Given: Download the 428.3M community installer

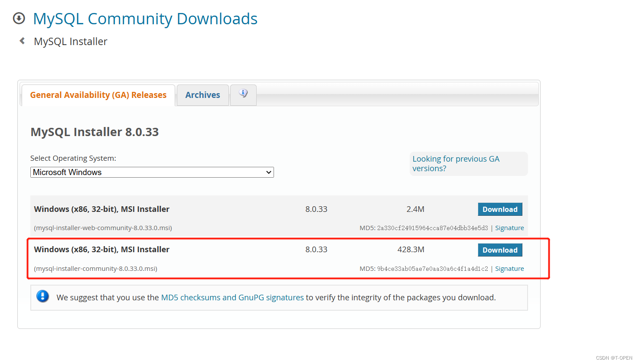Looking at the screenshot, I should point(500,250).
